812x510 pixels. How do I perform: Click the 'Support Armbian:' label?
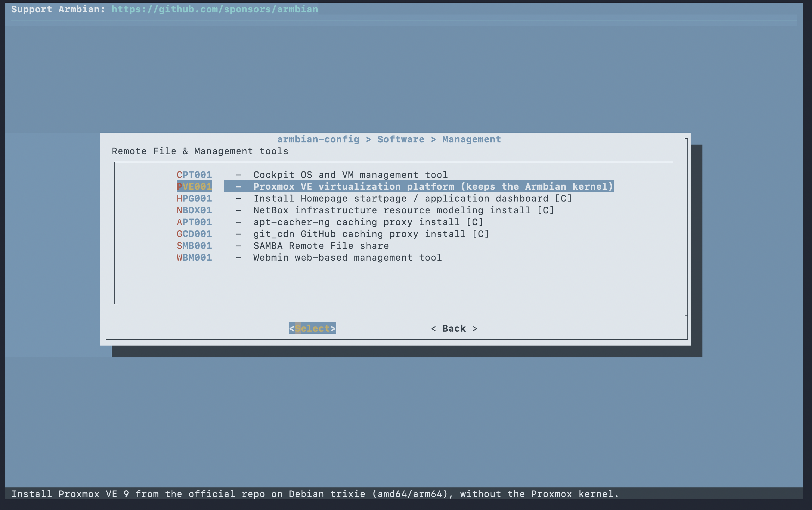[x=58, y=9]
